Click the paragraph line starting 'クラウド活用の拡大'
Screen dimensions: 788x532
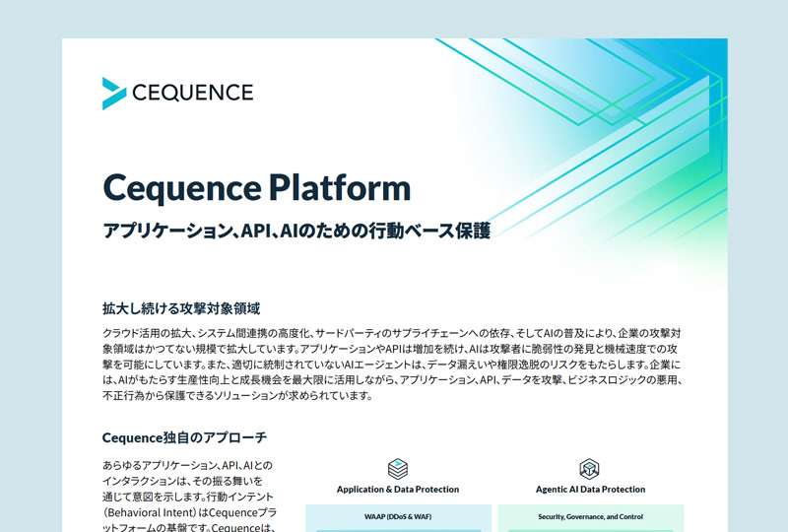(392, 333)
